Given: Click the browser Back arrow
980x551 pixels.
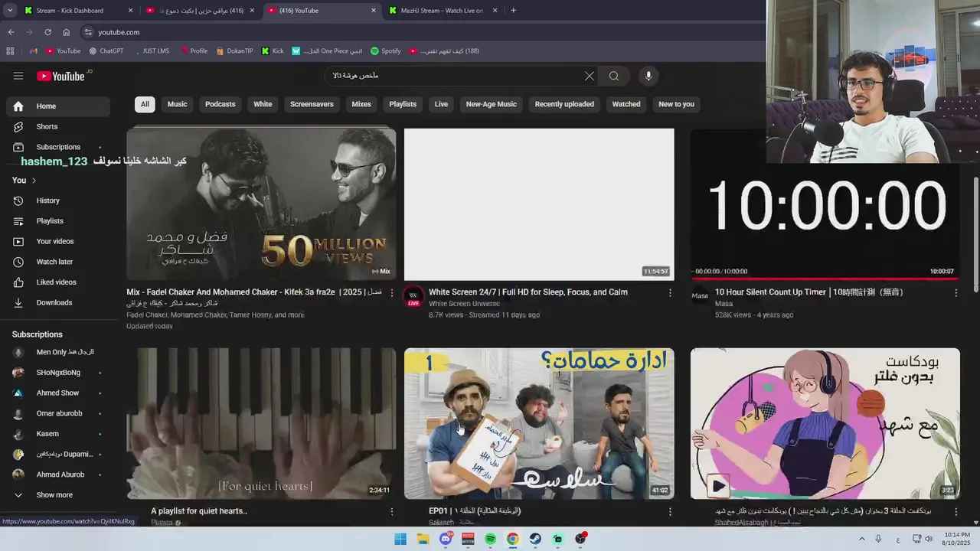Looking at the screenshot, I should click(x=11, y=32).
